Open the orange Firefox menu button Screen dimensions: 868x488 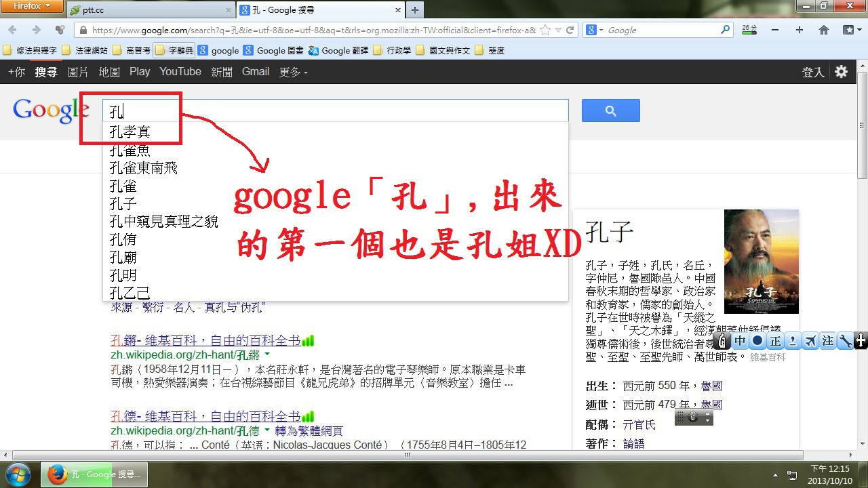pos(31,7)
